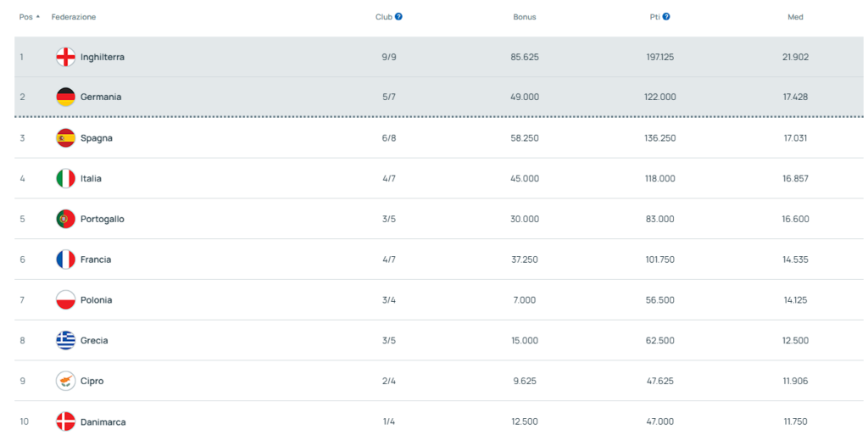The width and height of the screenshot is (868, 441).
Task: Open the Francia federation link
Action: [x=96, y=260]
